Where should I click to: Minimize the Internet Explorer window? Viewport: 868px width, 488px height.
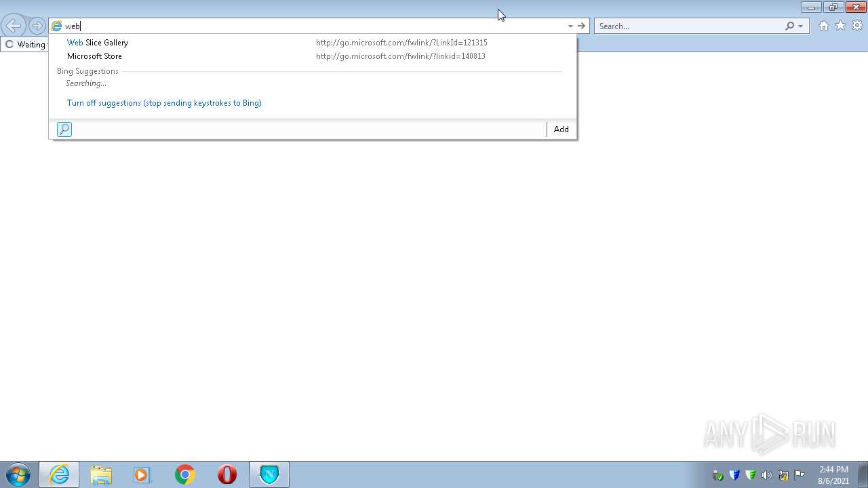(811, 7)
